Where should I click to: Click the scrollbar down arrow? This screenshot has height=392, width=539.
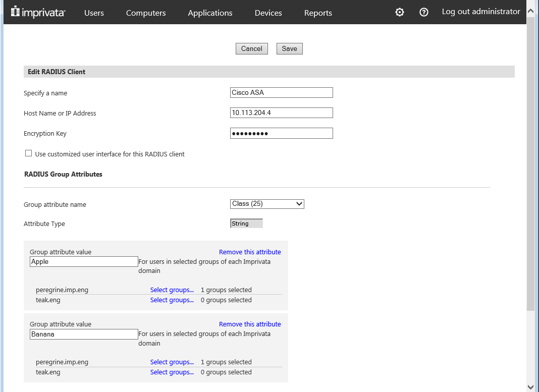(x=530, y=386)
